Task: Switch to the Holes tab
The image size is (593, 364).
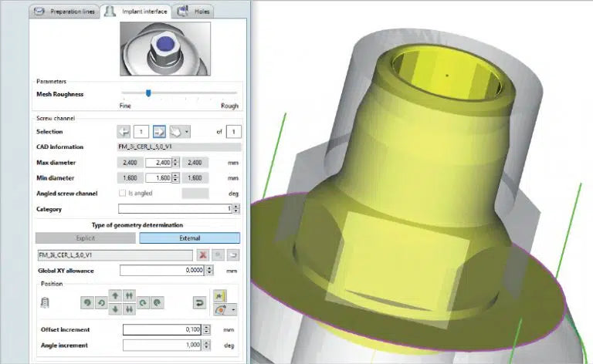Action: coord(195,12)
